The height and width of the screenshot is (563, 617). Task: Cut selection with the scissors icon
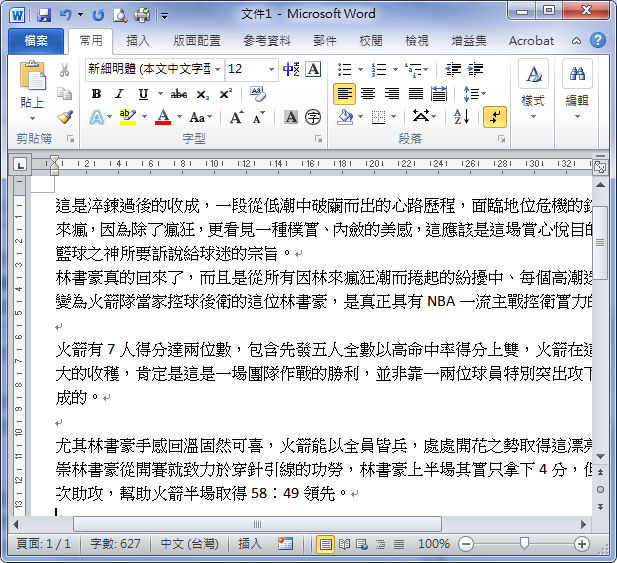point(64,70)
